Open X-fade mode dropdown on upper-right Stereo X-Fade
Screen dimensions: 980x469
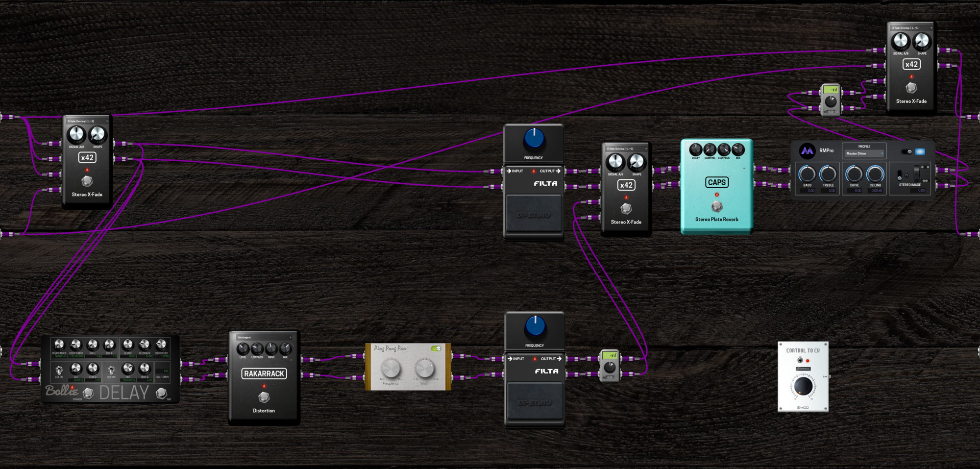[x=911, y=28]
